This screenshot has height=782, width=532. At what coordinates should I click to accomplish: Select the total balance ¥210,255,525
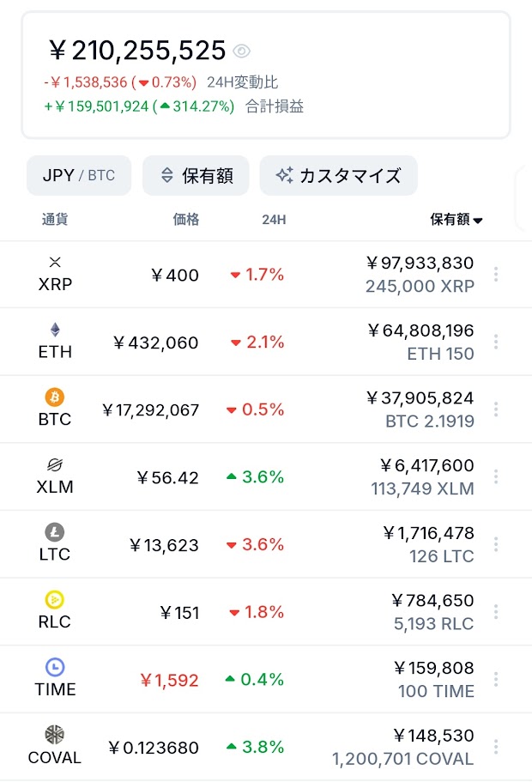[x=138, y=51]
